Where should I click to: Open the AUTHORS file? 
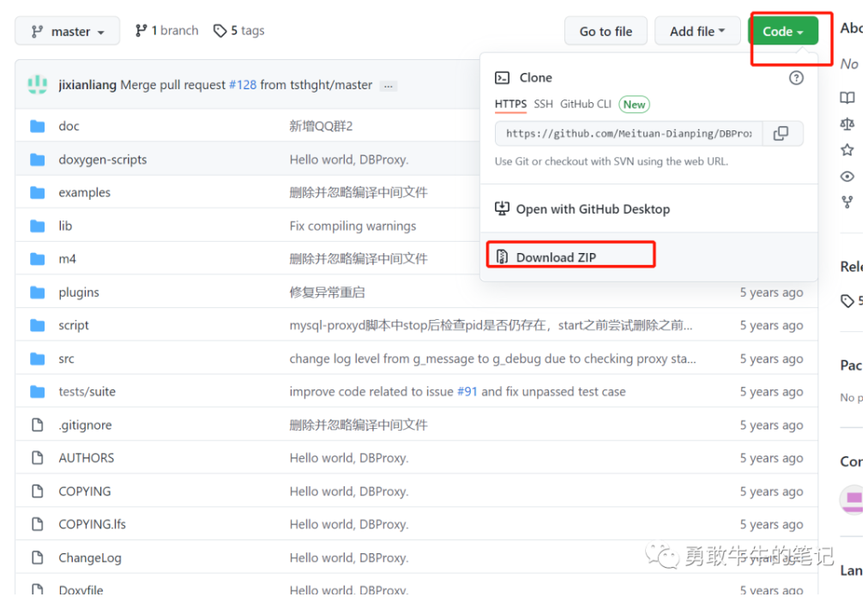[x=87, y=458]
